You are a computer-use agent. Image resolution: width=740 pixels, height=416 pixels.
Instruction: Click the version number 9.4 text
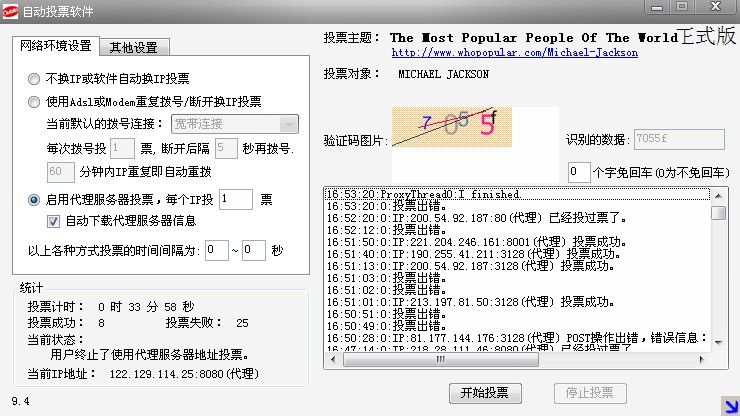[x=20, y=401]
